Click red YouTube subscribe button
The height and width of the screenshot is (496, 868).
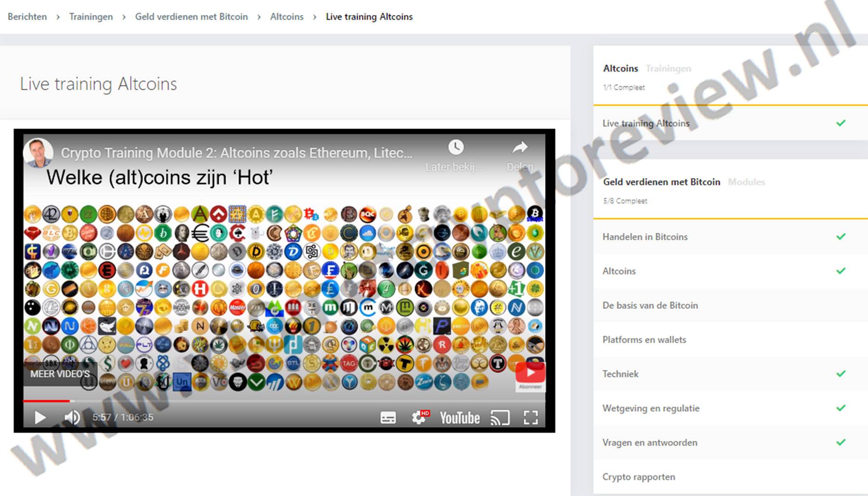(x=530, y=373)
